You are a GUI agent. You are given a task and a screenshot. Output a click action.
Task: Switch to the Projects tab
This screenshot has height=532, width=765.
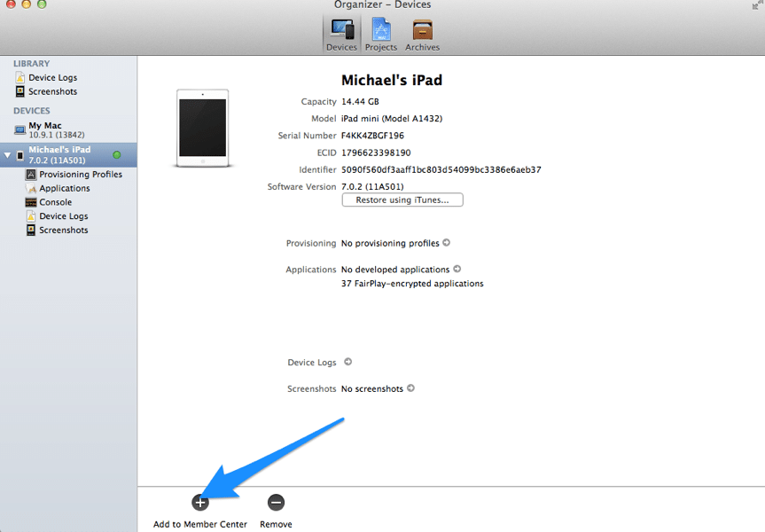coord(381,35)
